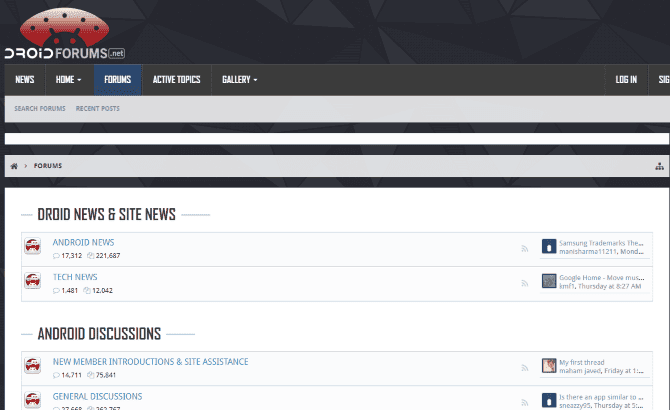This screenshot has height=410, width=670.
Task: Click the Android News RSS feed icon
Action: point(525,249)
